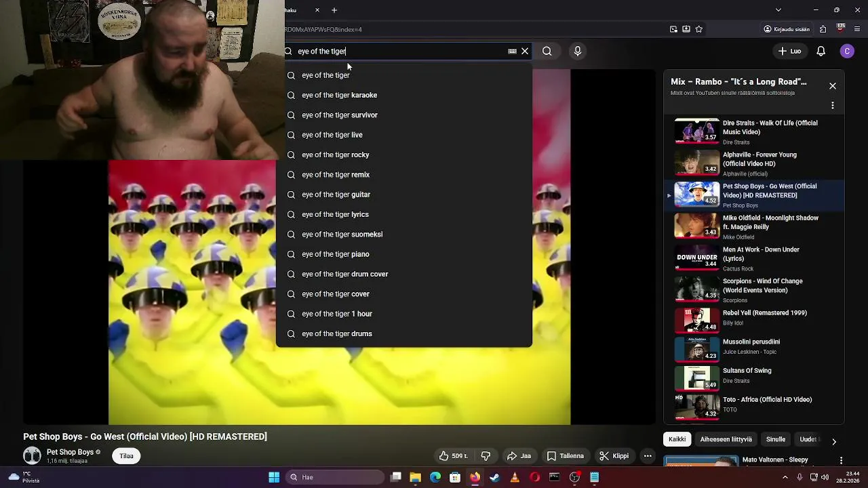Choose 'eye of the tiger lyrics' suggestion
868x488 pixels.
pyautogui.click(x=403, y=214)
